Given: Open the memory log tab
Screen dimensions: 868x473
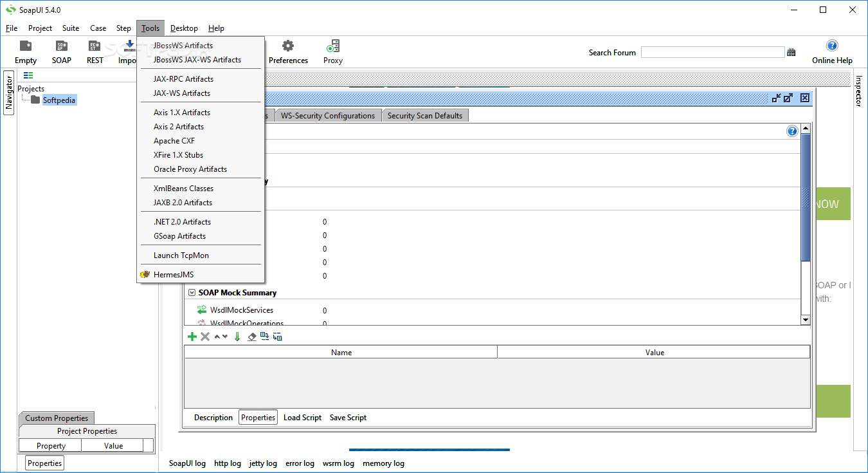Looking at the screenshot, I should 383,463.
